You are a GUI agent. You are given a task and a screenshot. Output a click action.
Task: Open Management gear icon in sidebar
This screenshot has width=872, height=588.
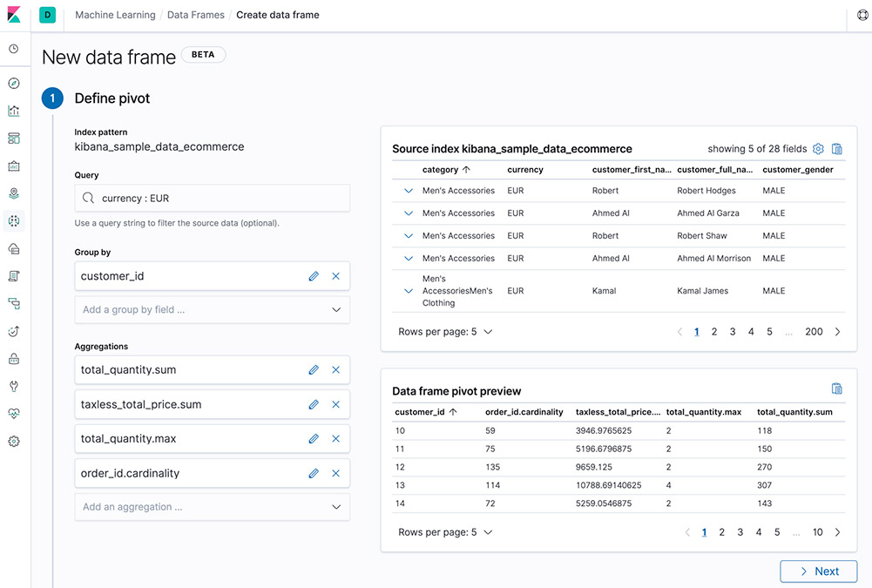pos(14,441)
